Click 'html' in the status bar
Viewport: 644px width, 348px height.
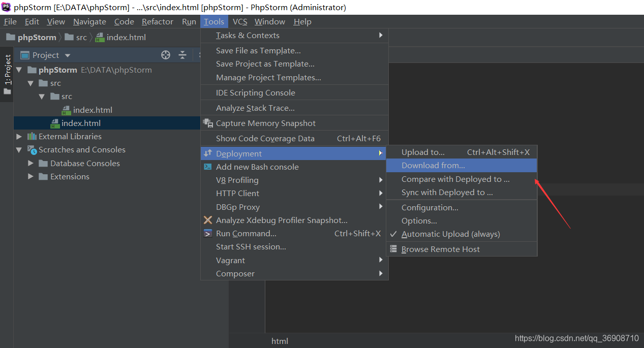pyautogui.click(x=280, y=341)
